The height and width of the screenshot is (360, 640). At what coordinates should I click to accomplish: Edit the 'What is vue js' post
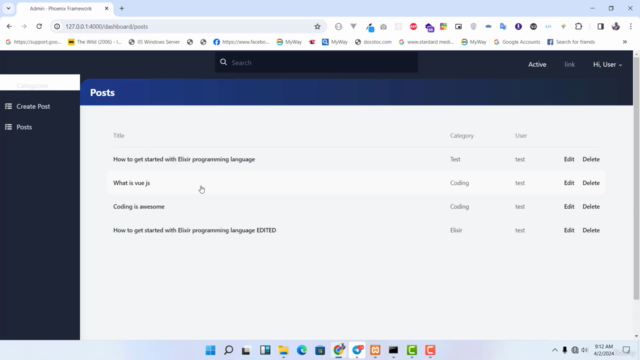[x=569, y=183]
